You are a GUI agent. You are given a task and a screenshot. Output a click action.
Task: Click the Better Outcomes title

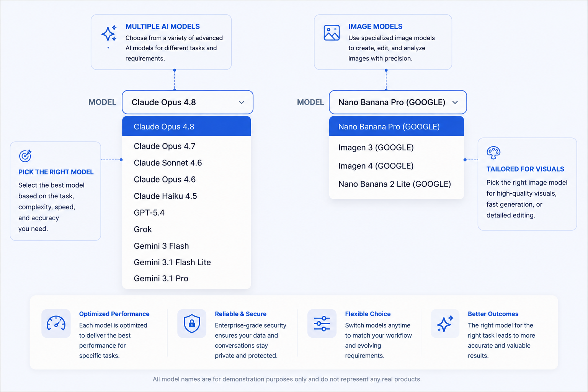(493, 314)
